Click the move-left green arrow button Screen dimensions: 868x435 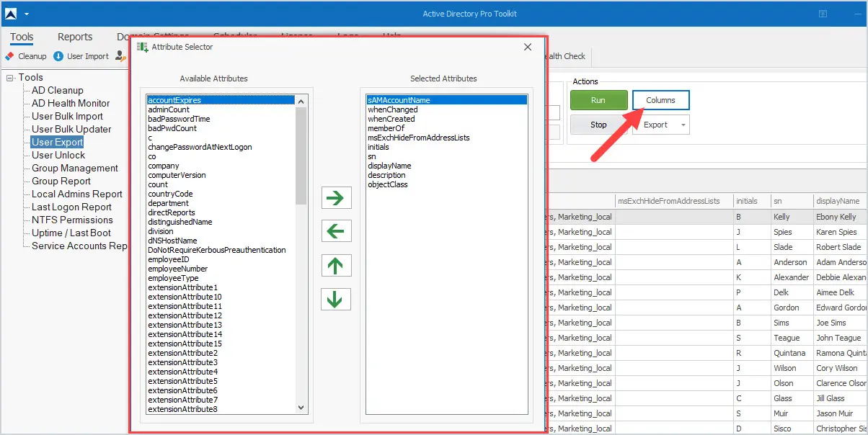click(335, 231)
